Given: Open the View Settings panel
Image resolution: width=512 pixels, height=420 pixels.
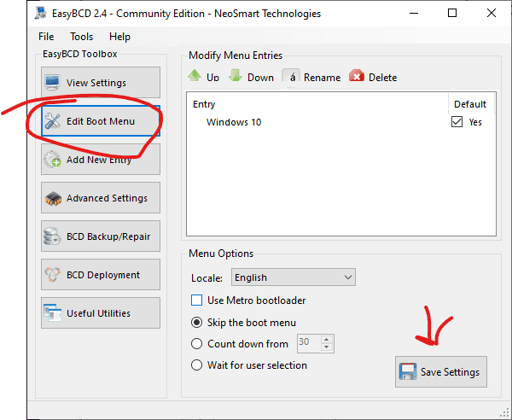Looking at the screenshot, I should click(x=101, y=83).
